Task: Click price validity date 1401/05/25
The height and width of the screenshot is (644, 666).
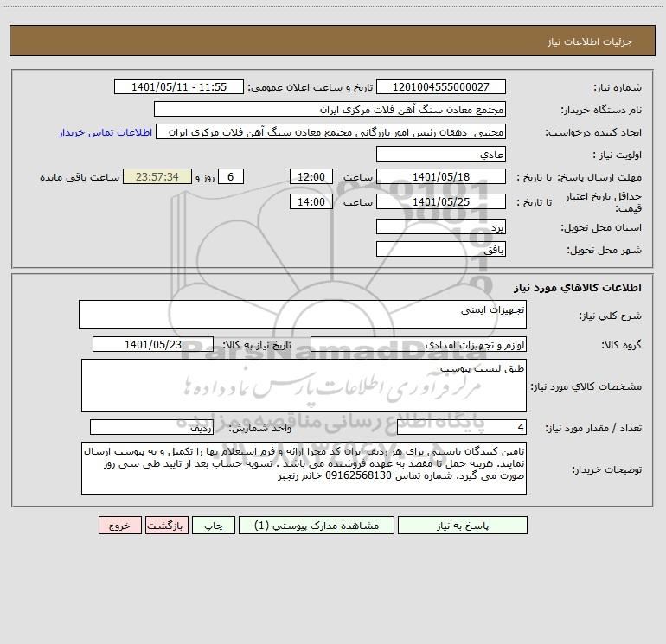Action: tap(441, 201)
